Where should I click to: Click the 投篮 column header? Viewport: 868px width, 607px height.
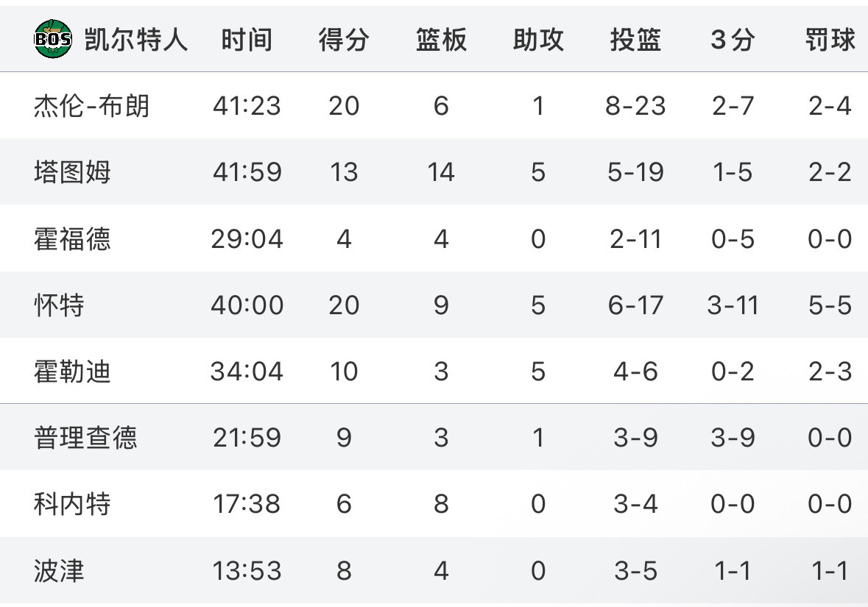pos(635,40)
